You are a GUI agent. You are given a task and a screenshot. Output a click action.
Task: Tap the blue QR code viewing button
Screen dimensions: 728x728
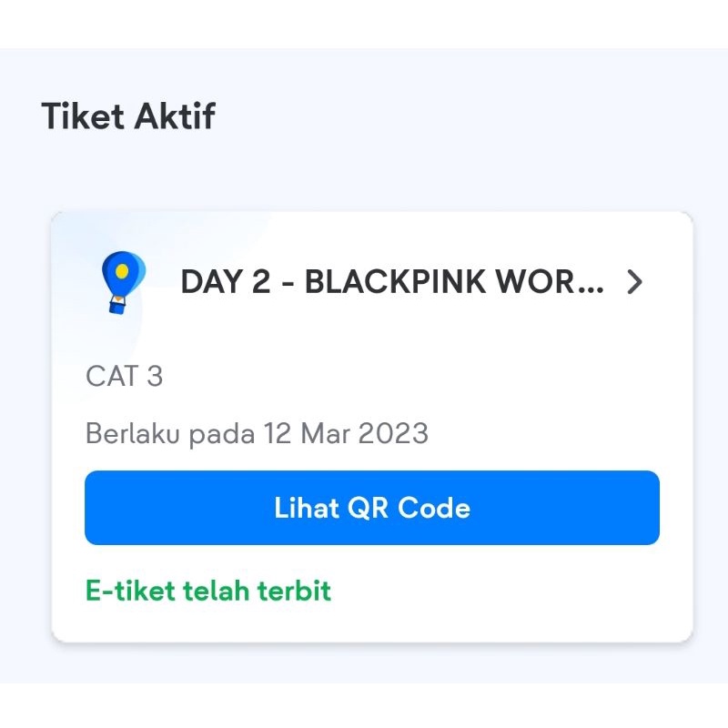(370, 508)
